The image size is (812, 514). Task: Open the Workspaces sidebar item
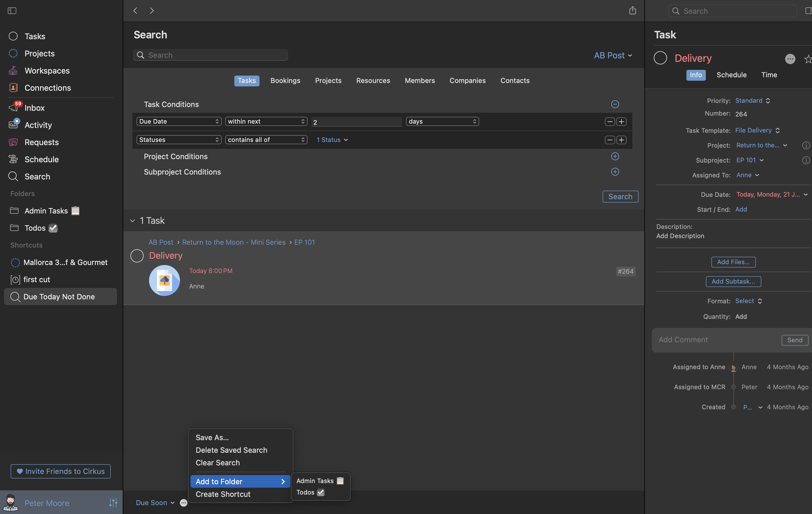pos(47,70)
